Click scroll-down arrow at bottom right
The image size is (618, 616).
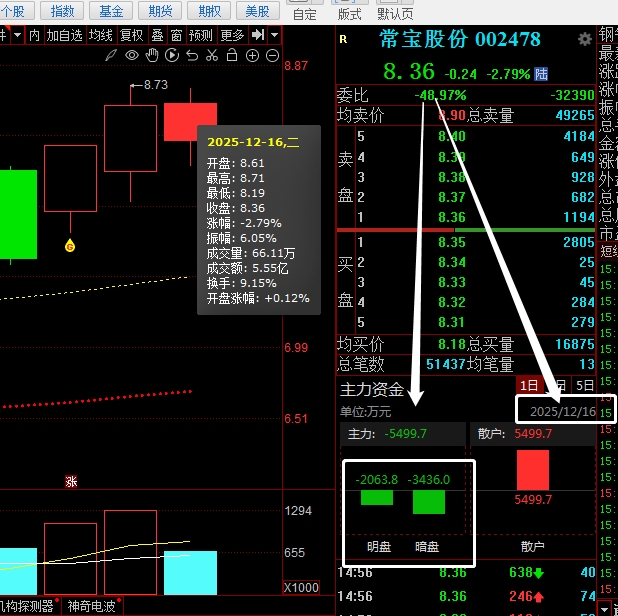click(x=604, y=609)
